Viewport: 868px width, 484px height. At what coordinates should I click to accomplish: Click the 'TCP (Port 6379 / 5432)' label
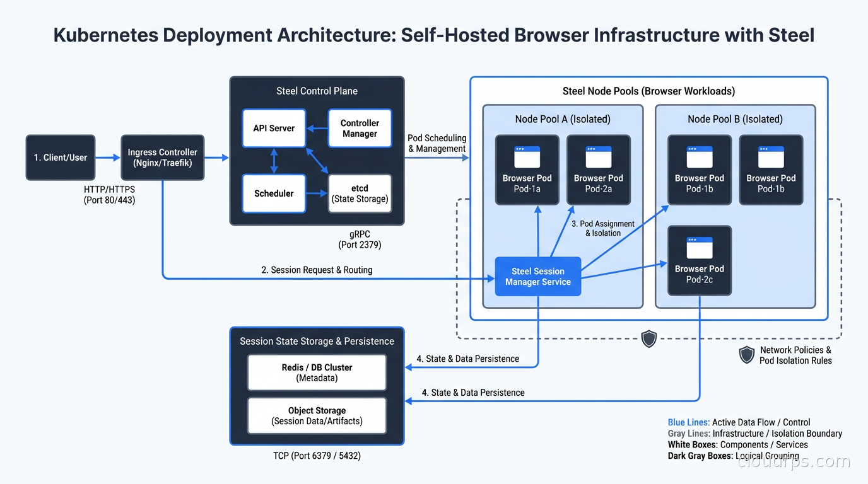317,455
